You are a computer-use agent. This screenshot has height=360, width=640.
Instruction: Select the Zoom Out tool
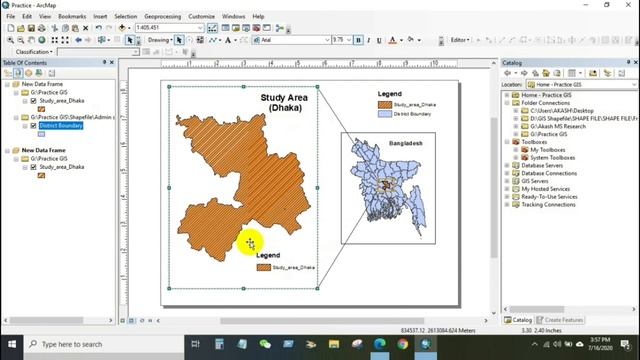pyautogui.click(x=20, y=40)
